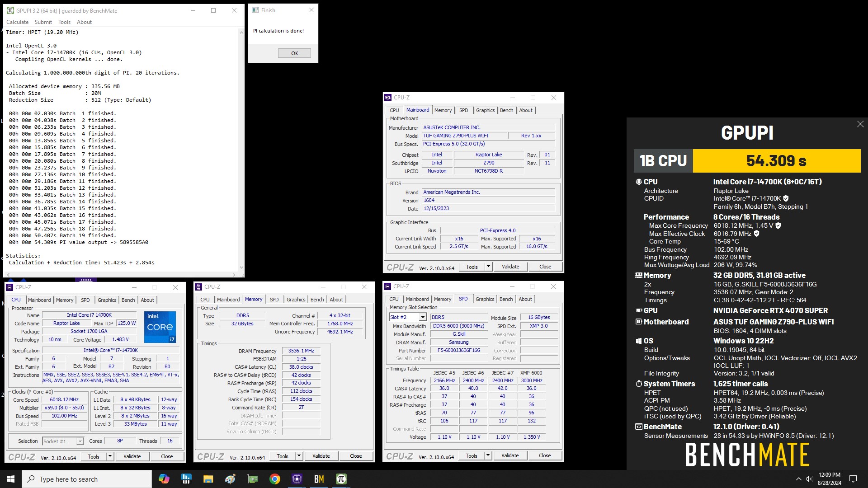Click the GPUPI pi icon in title bar
The height and width of the screenshot is (488, 868).
coord(10,10)
